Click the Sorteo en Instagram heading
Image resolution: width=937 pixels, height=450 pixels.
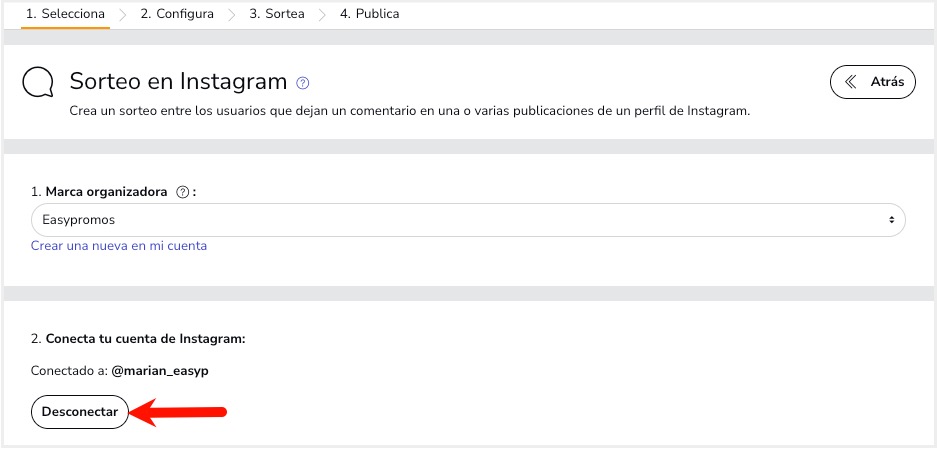tap(178, 81)
